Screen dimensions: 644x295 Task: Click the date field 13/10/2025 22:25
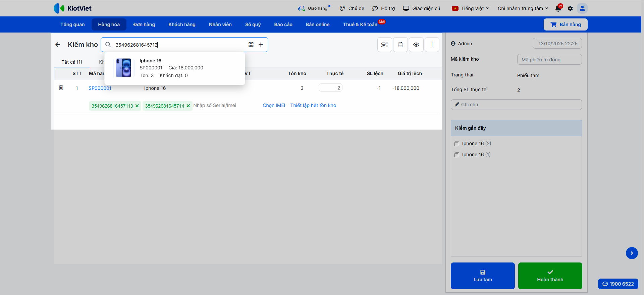(557, 44)
